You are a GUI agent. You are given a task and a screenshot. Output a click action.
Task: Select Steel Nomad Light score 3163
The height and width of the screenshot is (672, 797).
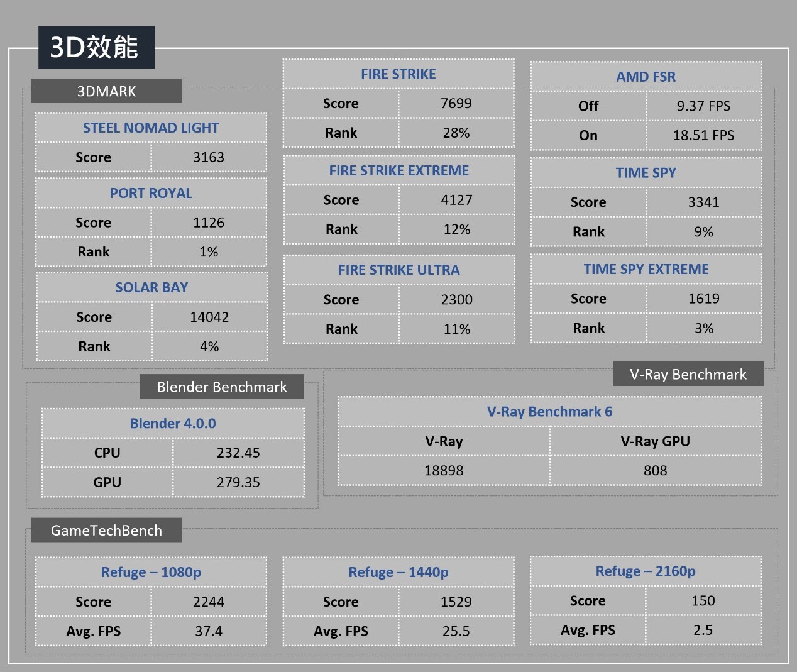tap(209, 157)
